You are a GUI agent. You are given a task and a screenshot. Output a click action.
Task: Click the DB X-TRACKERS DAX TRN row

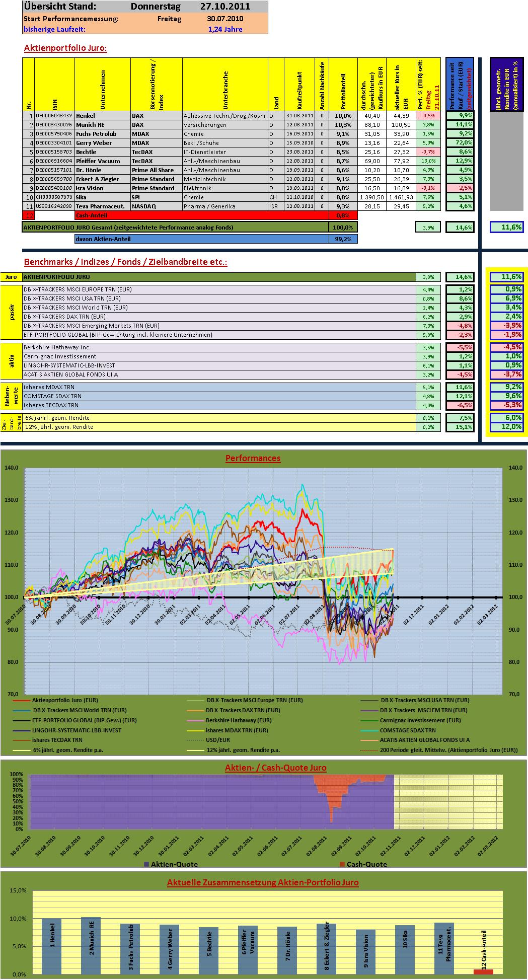point(219,317)
